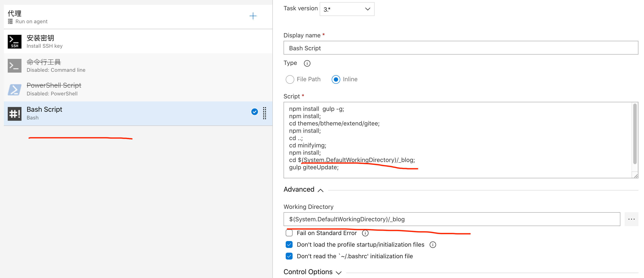
Task: Click the disabled Command line task icon
Action: 15,66
